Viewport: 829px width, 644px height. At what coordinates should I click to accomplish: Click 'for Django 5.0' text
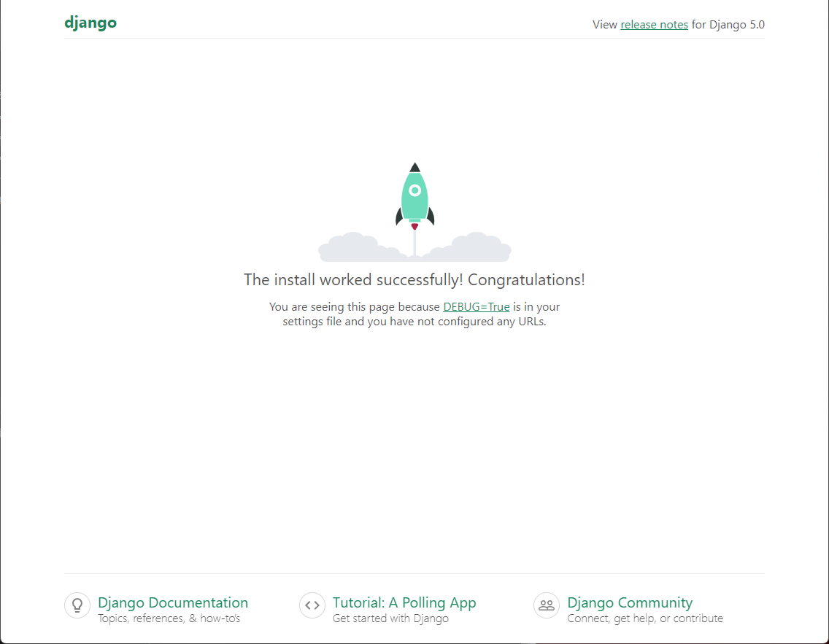coord(728,25)
